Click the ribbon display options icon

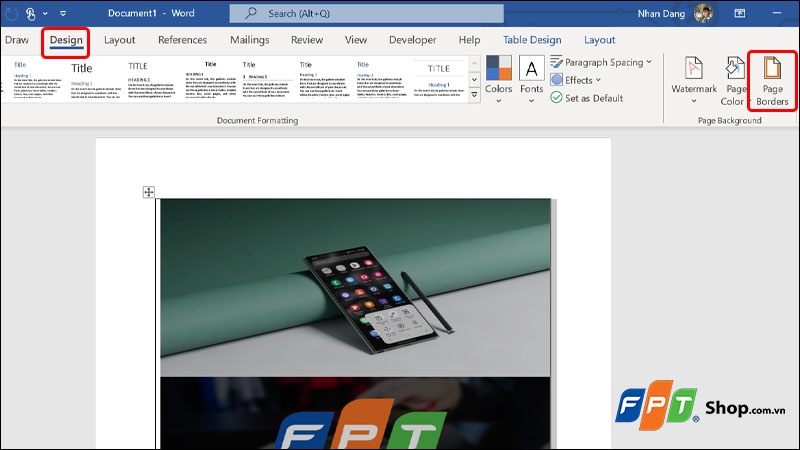[741, 14]
